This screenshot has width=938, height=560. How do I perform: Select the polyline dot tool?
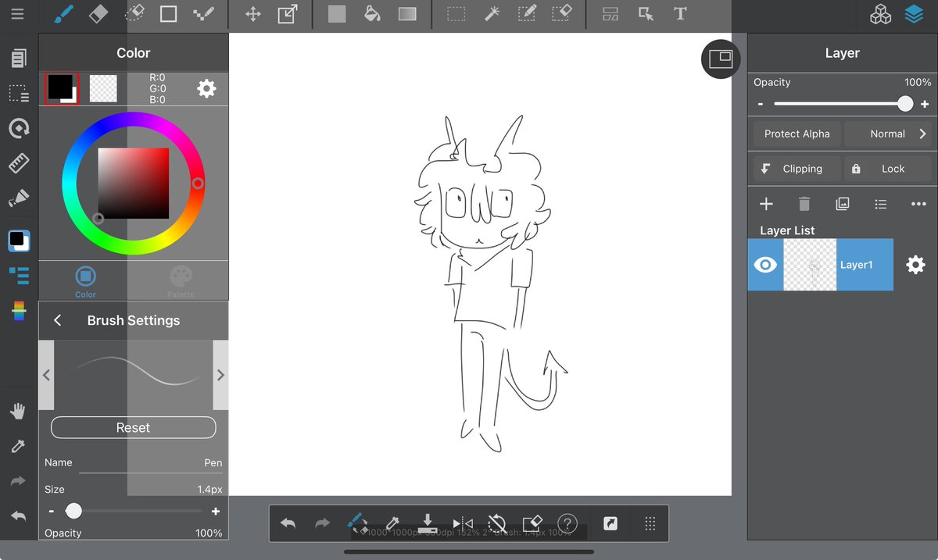203,14
